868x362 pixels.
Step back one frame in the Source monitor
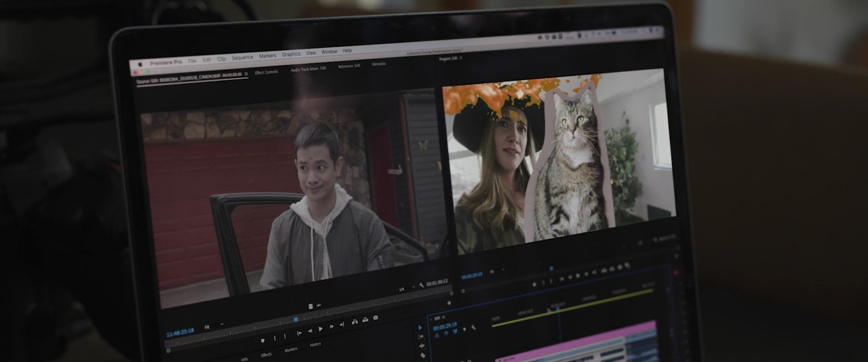click(310, 331)
